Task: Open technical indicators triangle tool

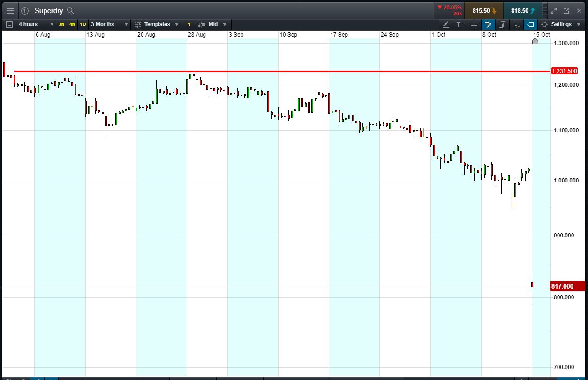Action: tap(446, 24)
